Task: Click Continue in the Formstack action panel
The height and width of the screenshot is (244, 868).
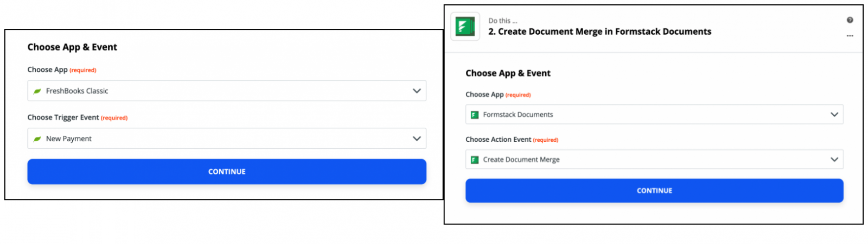Action: point(654,191)
